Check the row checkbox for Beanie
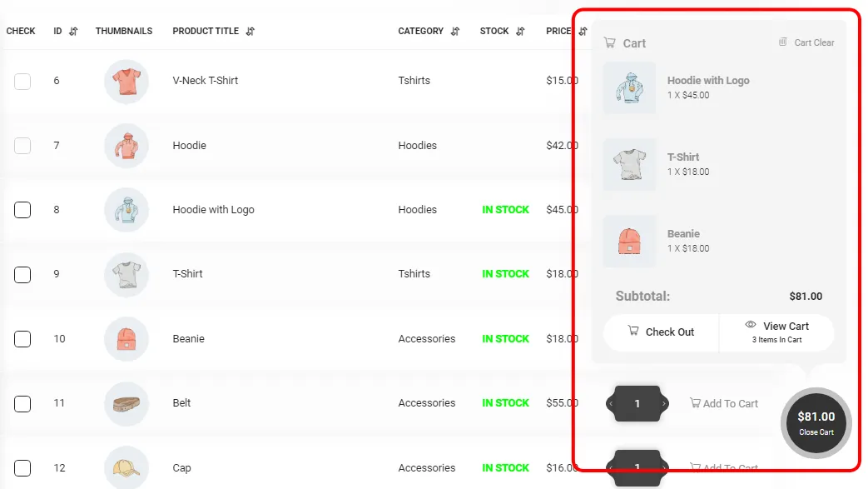Screen dimensions: 868x489 pos(22,339)
